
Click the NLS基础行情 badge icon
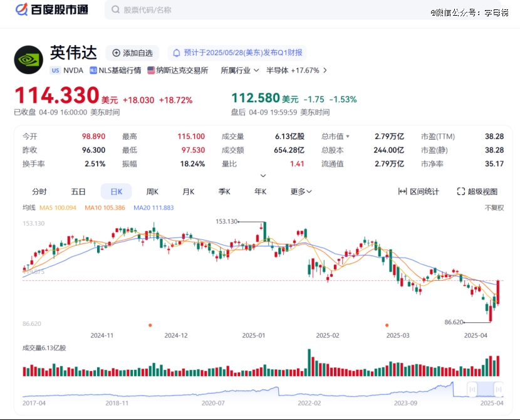(x=93, y=70)
